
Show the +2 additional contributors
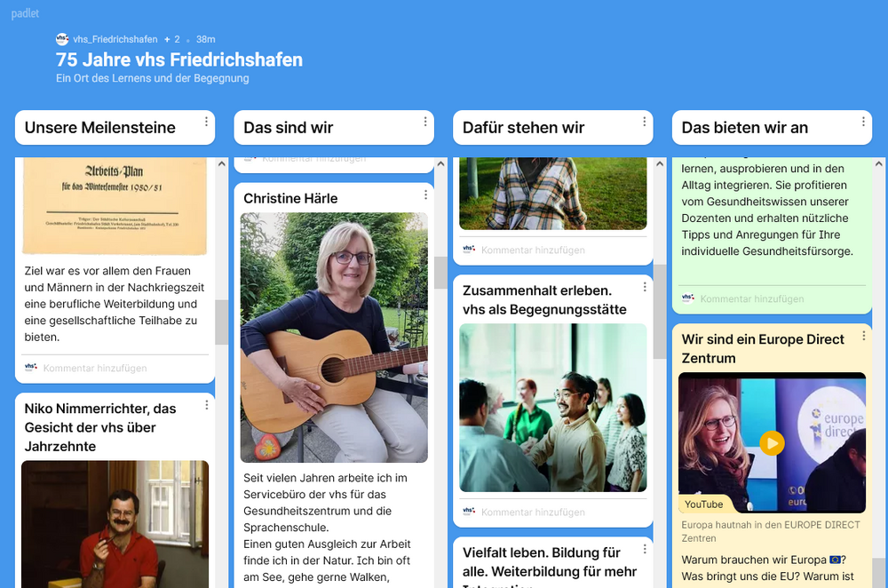(172, 39)
